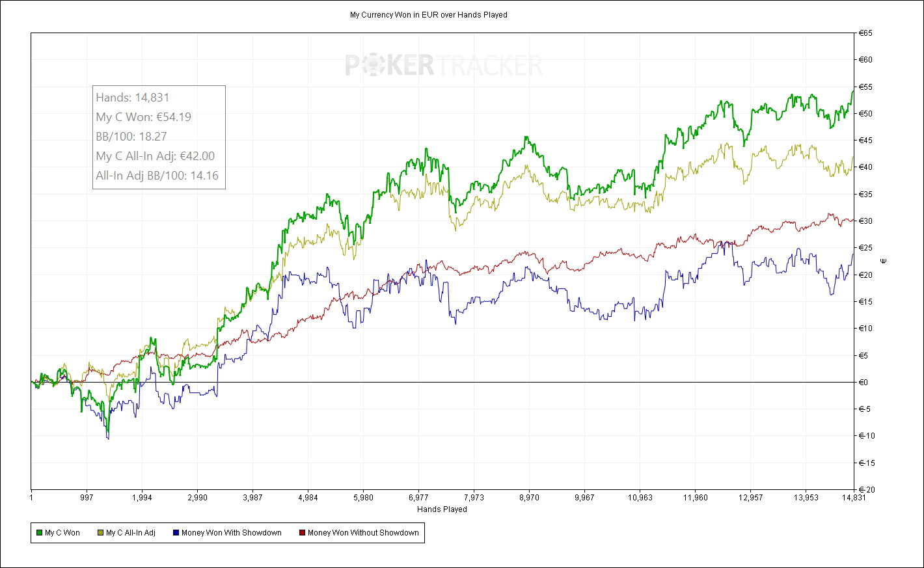Click the "€15" currency axis label
Screen dimensions: 924x568
tap(866, 302)
